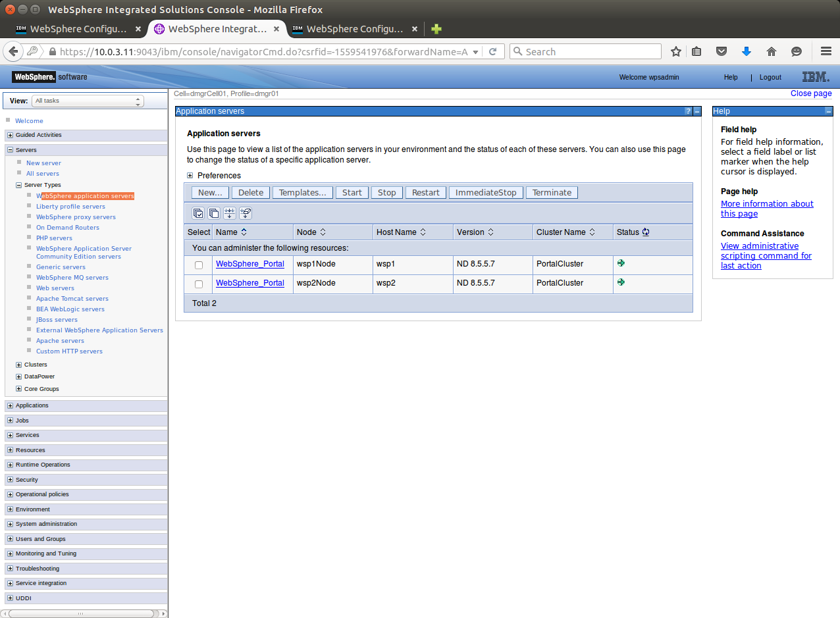This screenshot has width=840, height=618.
Task: Open WebSphere proxy servers nav item
Action: click(76, 217)
